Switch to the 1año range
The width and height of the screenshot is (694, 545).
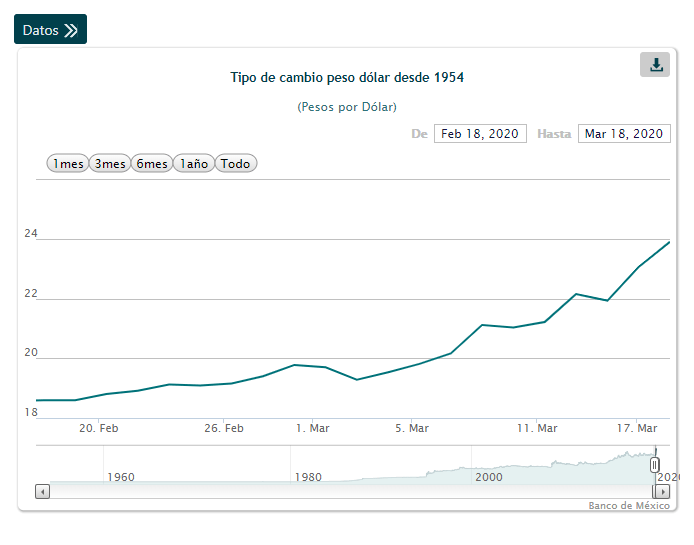point(194,164)
